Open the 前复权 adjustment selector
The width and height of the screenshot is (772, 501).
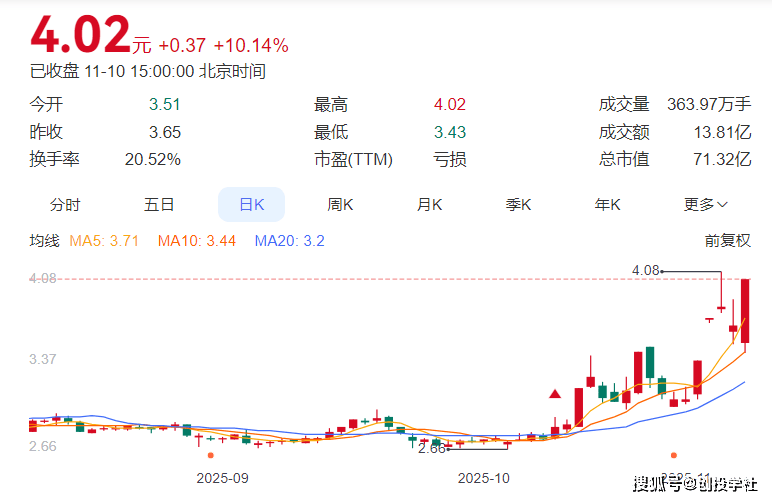point(727,241)
